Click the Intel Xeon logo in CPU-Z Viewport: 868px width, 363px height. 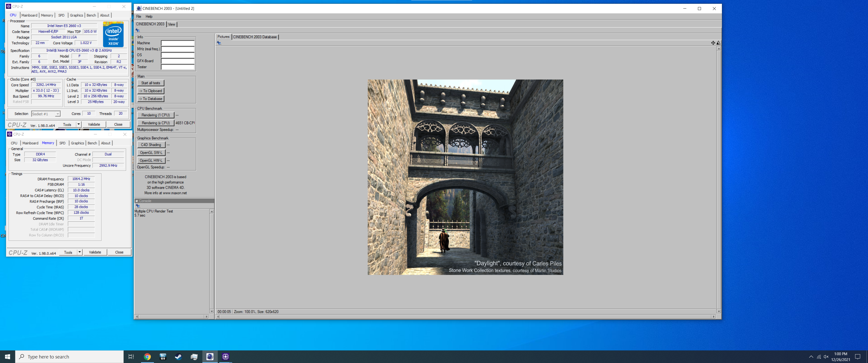113,34
